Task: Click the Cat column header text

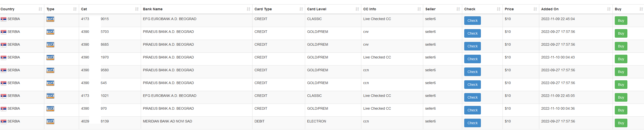Action: point(84,9)
